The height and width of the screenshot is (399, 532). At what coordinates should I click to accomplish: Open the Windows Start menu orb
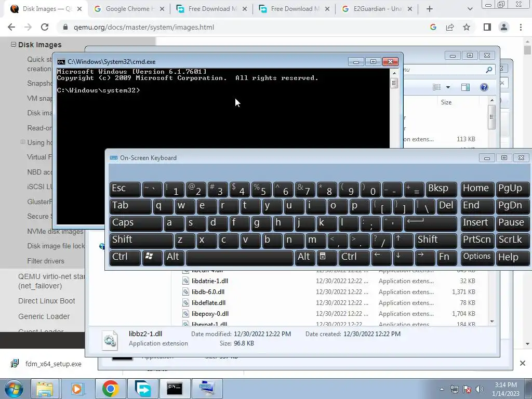pyautogui.click(x=14, y=389)
